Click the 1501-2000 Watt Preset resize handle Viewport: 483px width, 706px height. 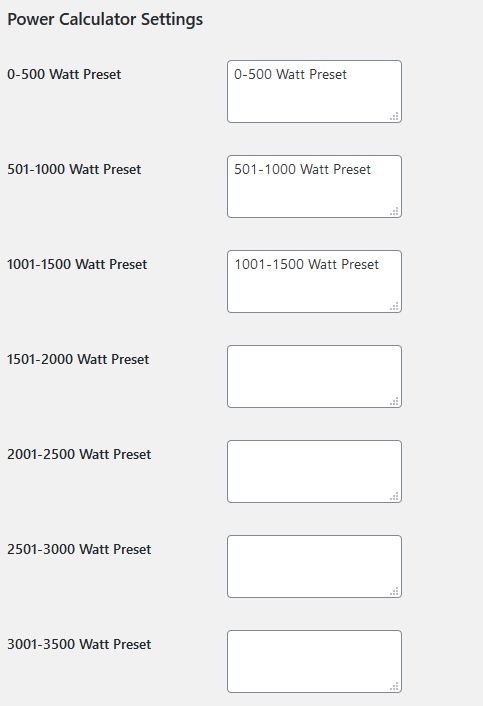(x=394, y=401)
